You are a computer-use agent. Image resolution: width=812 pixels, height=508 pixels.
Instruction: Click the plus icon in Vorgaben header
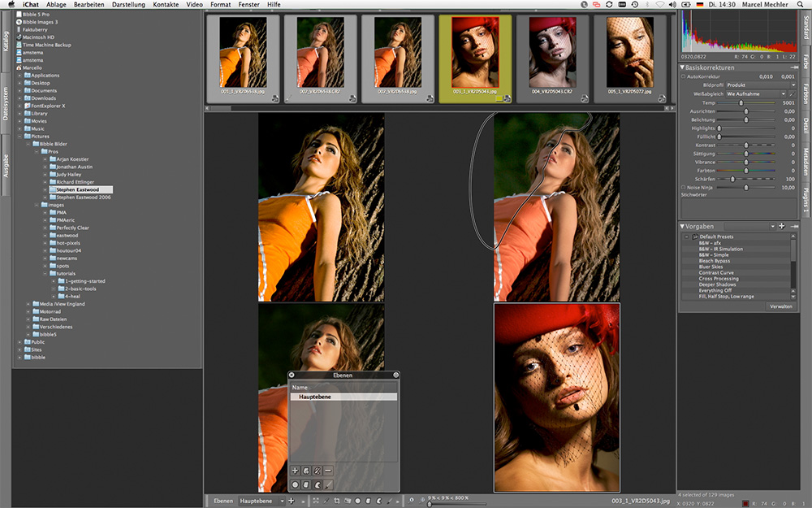tap(781, 226)
